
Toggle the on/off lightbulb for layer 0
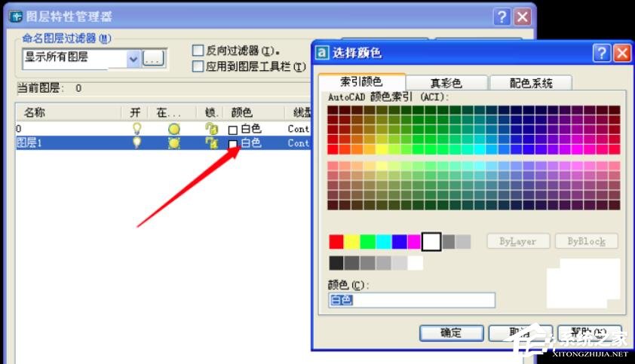(137, 129)
